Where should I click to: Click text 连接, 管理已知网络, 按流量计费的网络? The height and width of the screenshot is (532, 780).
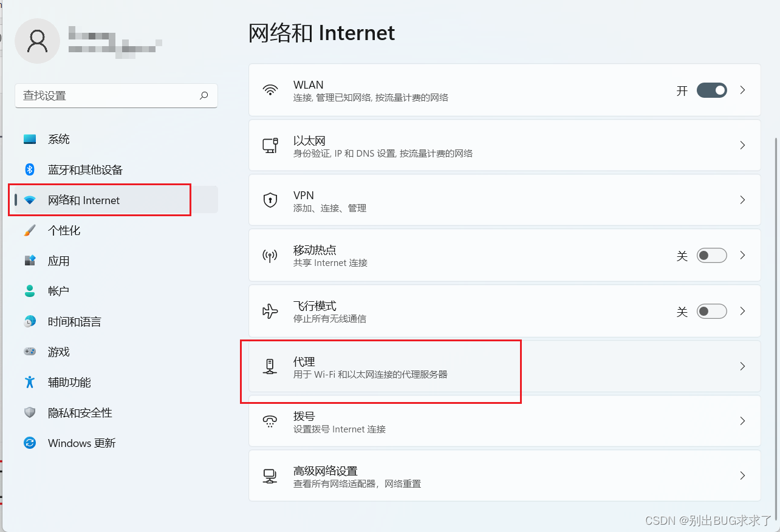pyautogui.click(x=371, y=97)
